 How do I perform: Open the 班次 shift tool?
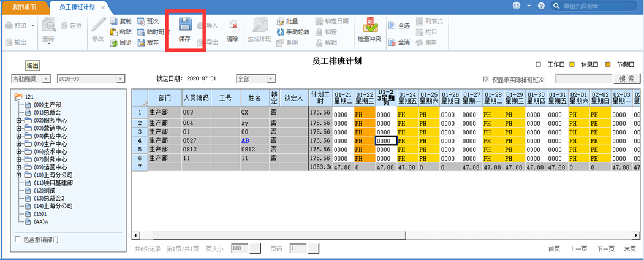(141, 21)
